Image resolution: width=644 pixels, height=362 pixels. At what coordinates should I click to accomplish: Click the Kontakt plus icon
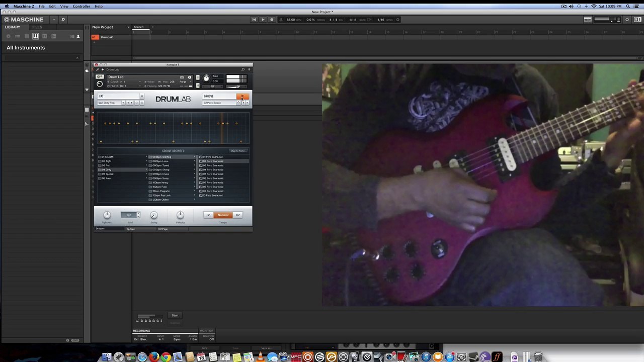(103, 69)
